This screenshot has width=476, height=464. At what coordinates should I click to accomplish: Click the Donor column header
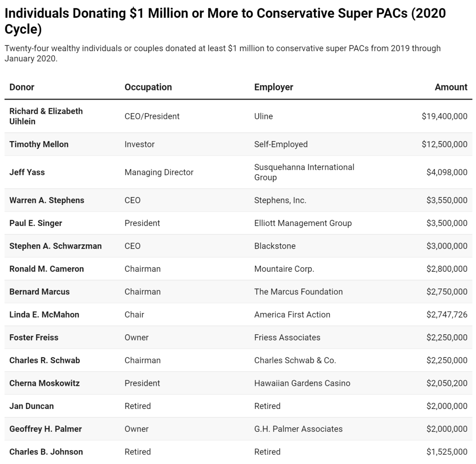coord(22,87)
